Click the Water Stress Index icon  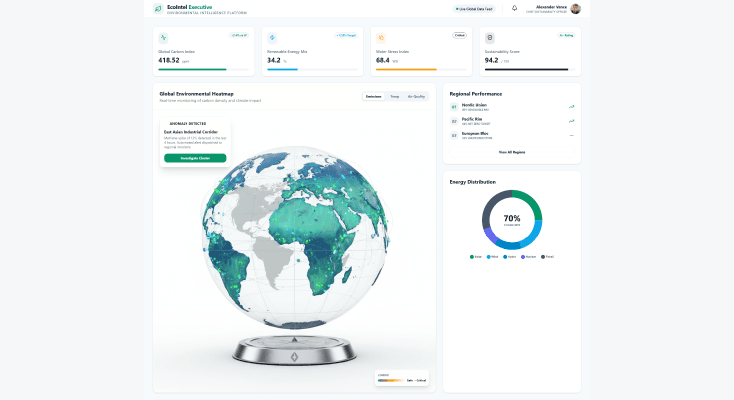coord(381,37)
